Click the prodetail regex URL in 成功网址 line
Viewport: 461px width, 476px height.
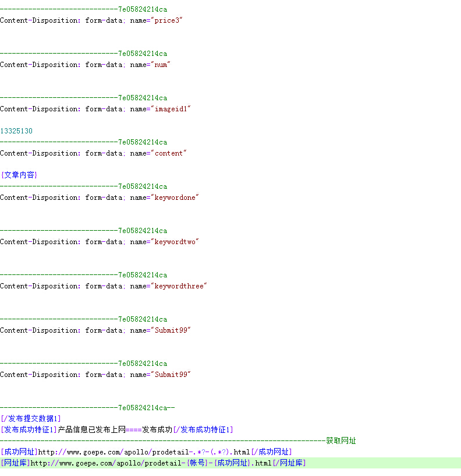click(x=144, y=452)
